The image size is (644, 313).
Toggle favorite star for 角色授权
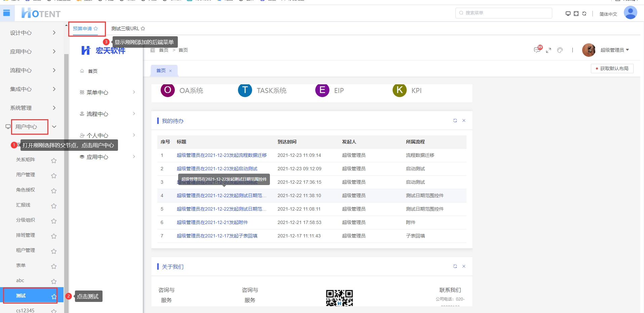click(x=54, y=191)
